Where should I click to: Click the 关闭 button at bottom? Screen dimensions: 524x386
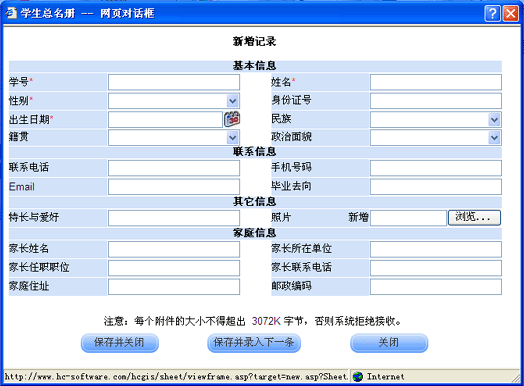click(x=389, y=343)
